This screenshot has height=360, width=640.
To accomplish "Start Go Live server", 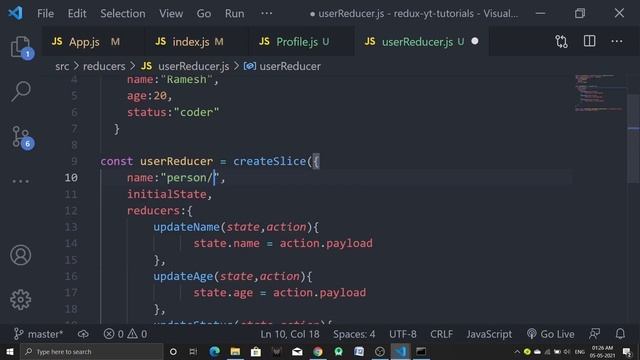I will (550, 334).
